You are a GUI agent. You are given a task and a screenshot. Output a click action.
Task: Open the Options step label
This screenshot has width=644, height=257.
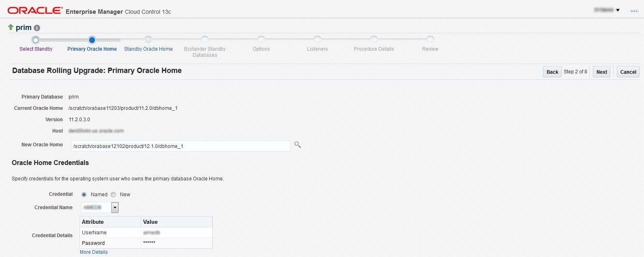[261, 49]
